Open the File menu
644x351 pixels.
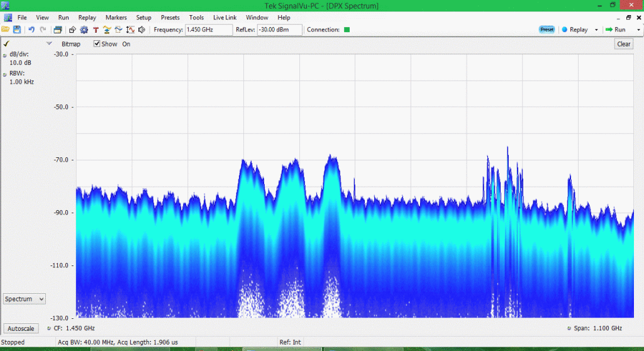[22, 18]
